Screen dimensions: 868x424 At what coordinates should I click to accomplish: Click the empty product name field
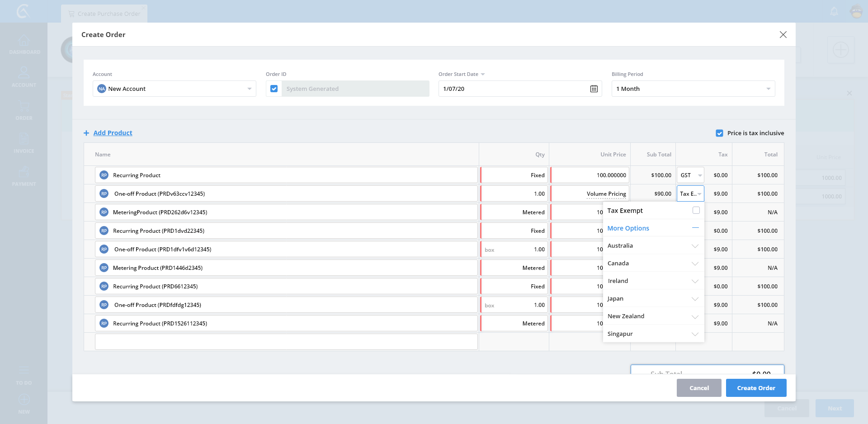(x=286, y=342)
